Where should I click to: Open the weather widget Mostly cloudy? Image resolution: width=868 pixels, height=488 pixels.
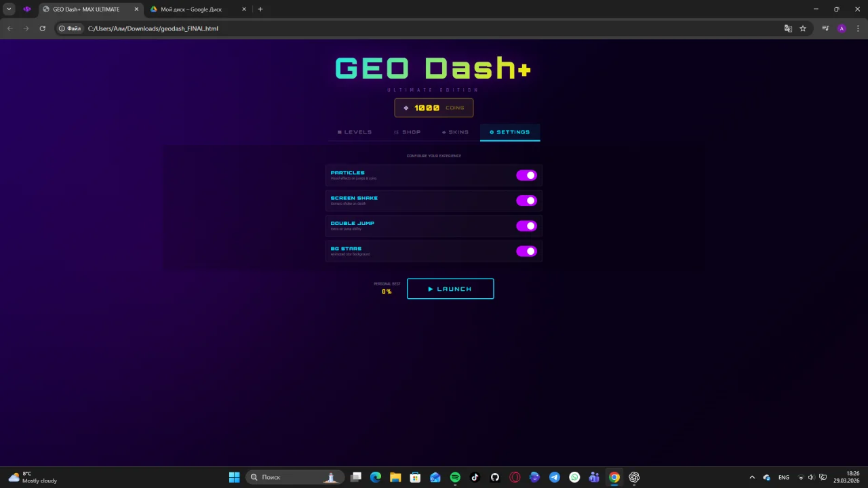point(33,477)
